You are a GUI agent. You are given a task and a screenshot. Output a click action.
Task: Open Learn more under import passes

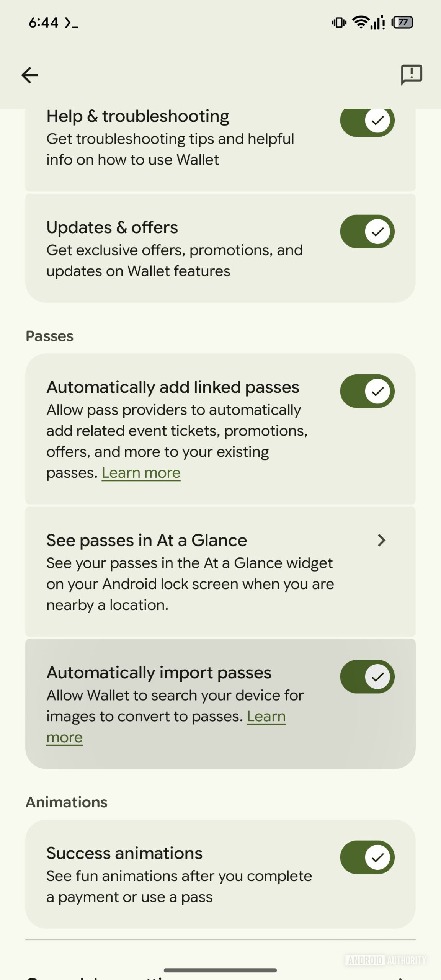[266, 716]
